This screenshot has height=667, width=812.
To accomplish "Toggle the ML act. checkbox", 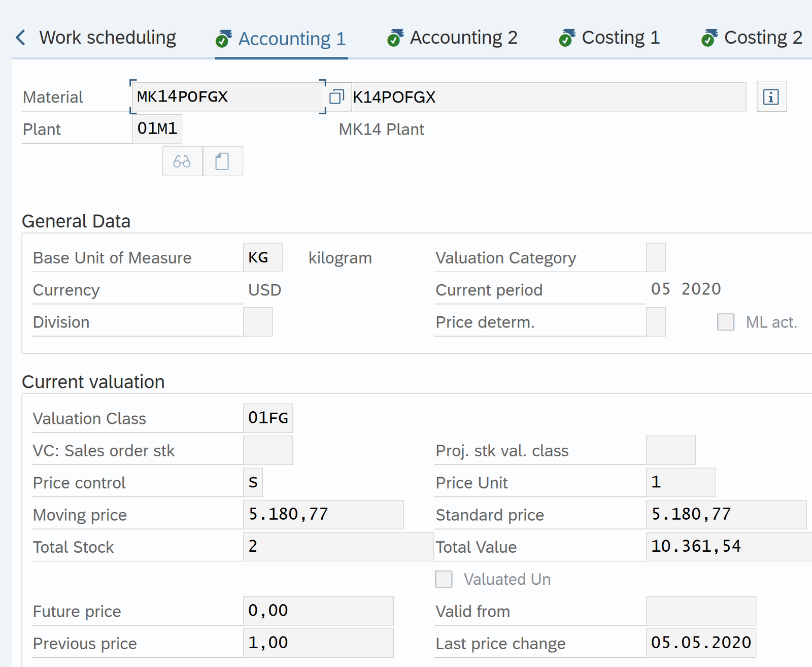I will [725, 322].
